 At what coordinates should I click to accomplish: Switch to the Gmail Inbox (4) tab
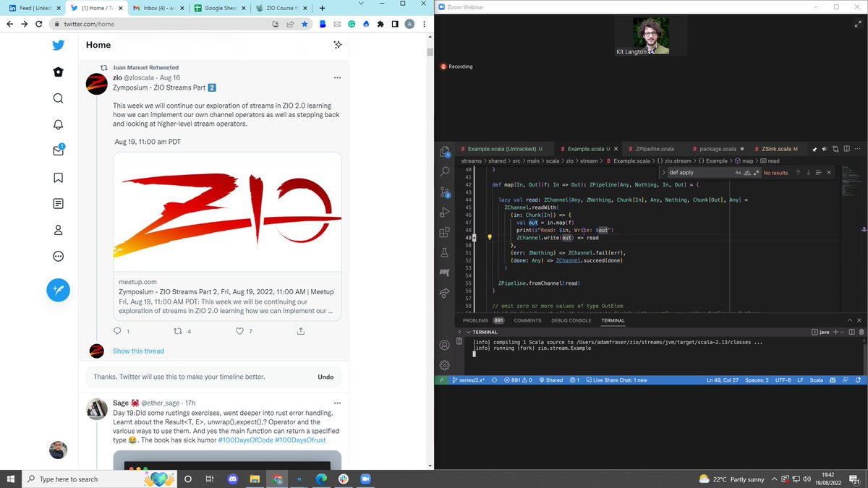(x=156, y=8)
